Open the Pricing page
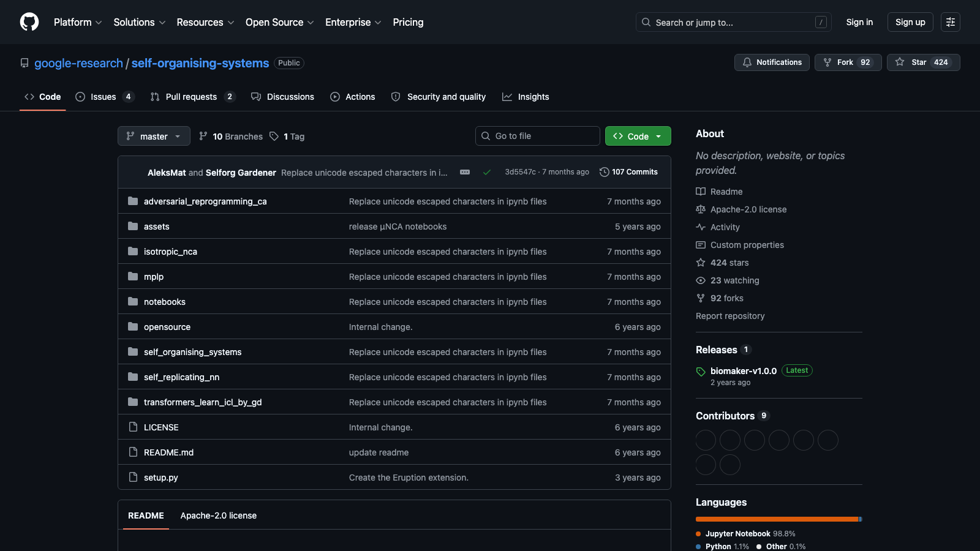The height and width of the screenshot is (551, 980). tap(408, 22)
